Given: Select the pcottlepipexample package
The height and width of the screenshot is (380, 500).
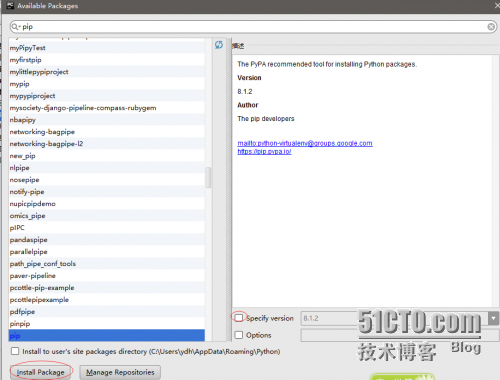Looking at the screenshot, I should [x=107, y=300].
